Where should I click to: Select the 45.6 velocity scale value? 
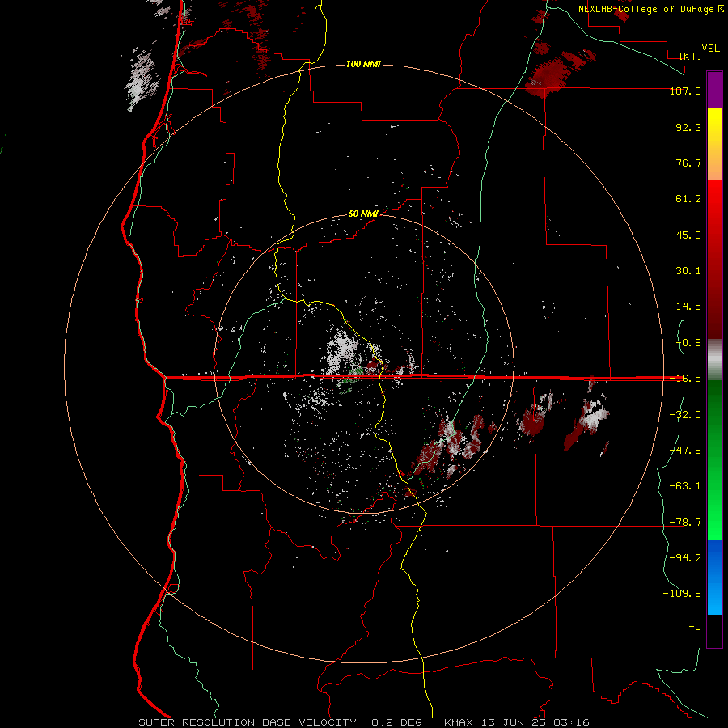point(688,235)
